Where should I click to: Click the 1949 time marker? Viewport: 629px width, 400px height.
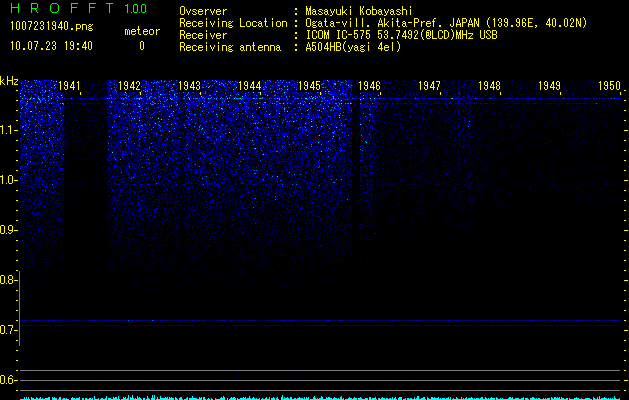(550, 86)
